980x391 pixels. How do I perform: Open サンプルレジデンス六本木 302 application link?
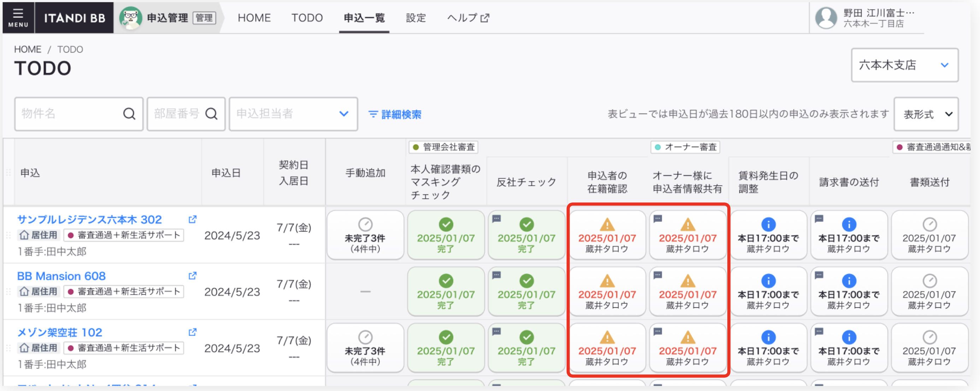coord(89,219)
